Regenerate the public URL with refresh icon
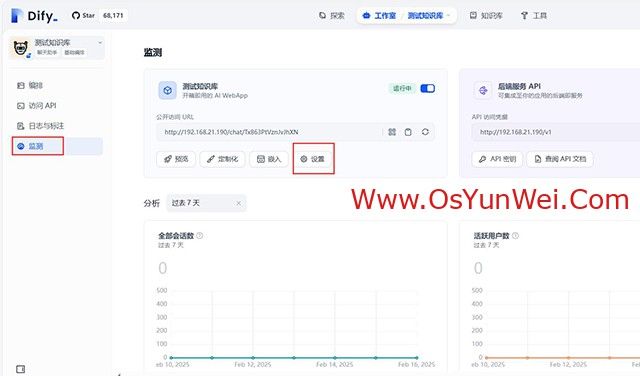Image resolution: width=640 pixels, height=376 pixels. click(x=425, y=132)
